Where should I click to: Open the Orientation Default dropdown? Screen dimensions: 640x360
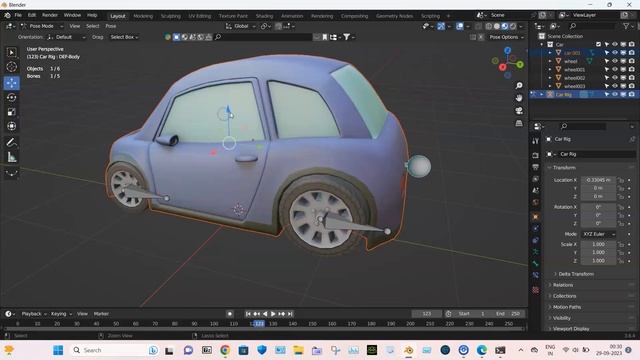pos(67,37)
